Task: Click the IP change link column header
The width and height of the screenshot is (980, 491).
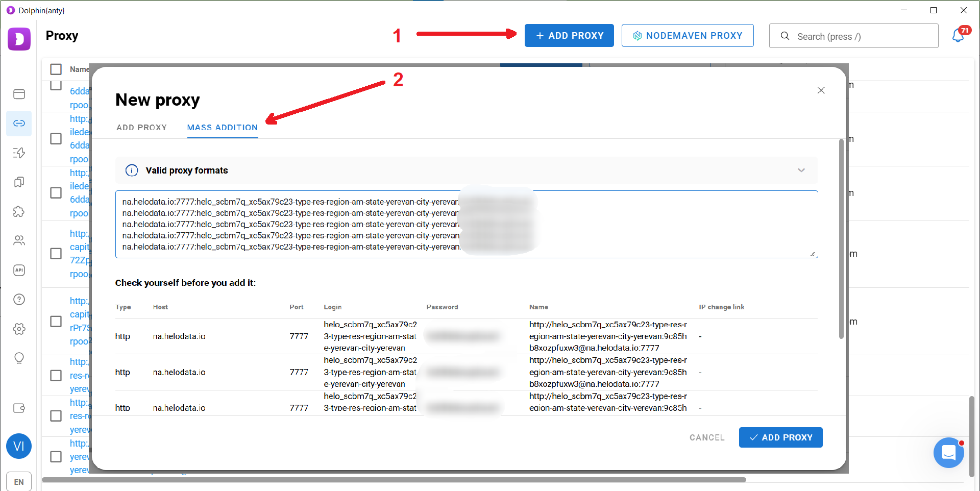Action: [x=721, y=307]
